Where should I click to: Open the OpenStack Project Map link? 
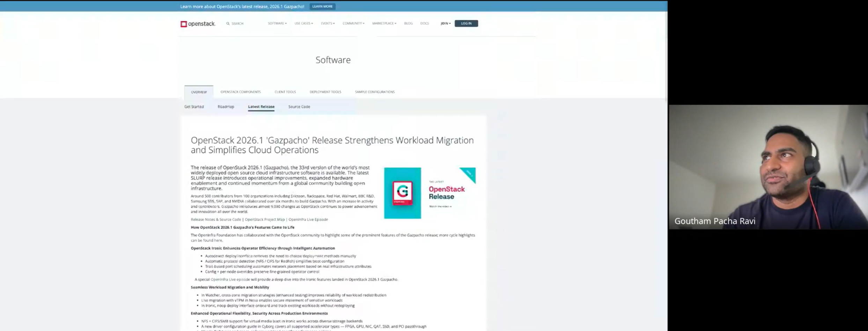click(265, 219)
